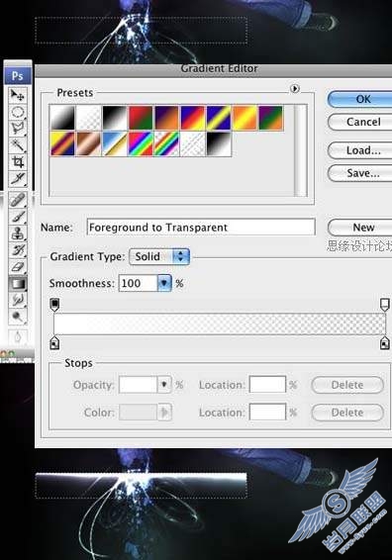
Task: Select the Healing Brush bandage tool
Action: (17, 200)
